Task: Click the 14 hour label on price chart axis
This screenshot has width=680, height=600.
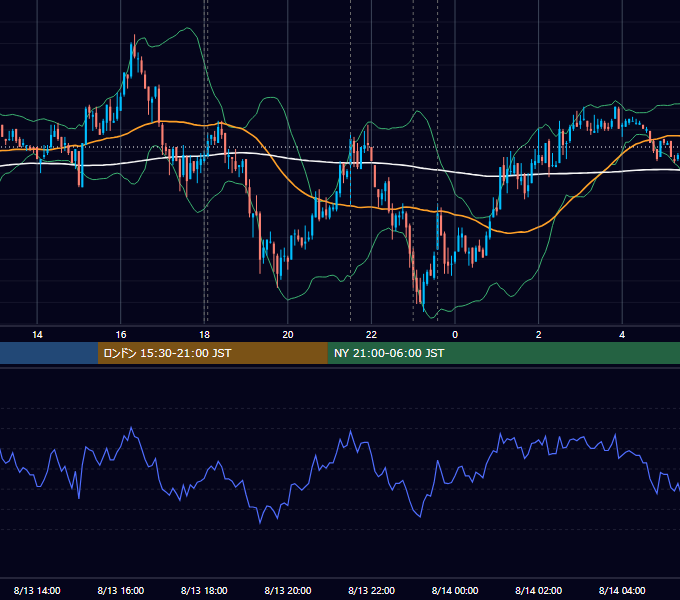Action: point(37,335)
